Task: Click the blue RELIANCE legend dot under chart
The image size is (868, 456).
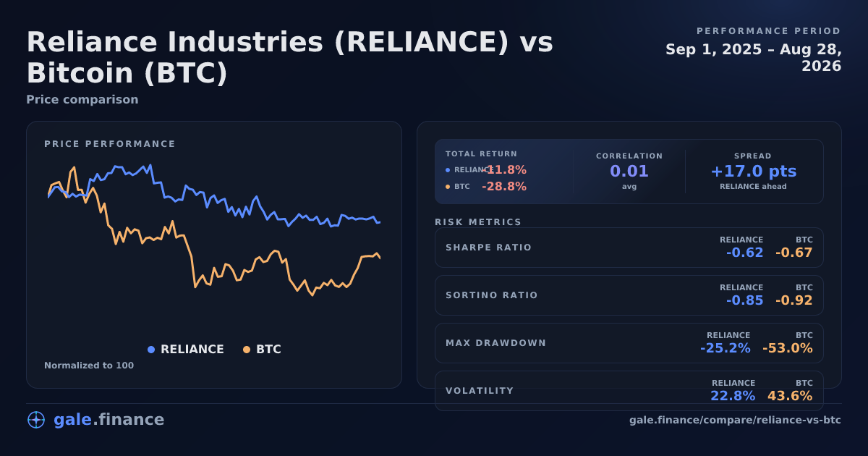Action: click(x=151, y=350)
